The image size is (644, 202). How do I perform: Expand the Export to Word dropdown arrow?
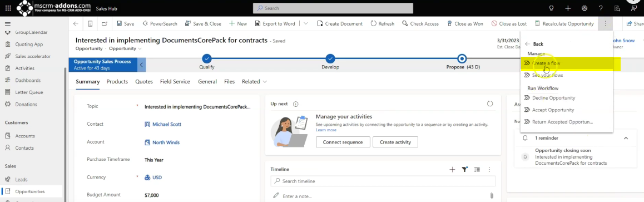click(305, 24)
